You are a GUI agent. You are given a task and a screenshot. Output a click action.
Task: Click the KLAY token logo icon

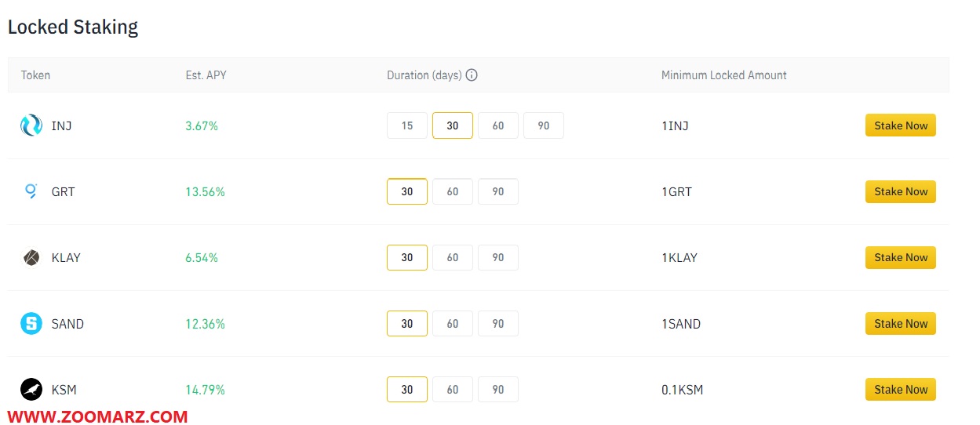click(31, 257)
